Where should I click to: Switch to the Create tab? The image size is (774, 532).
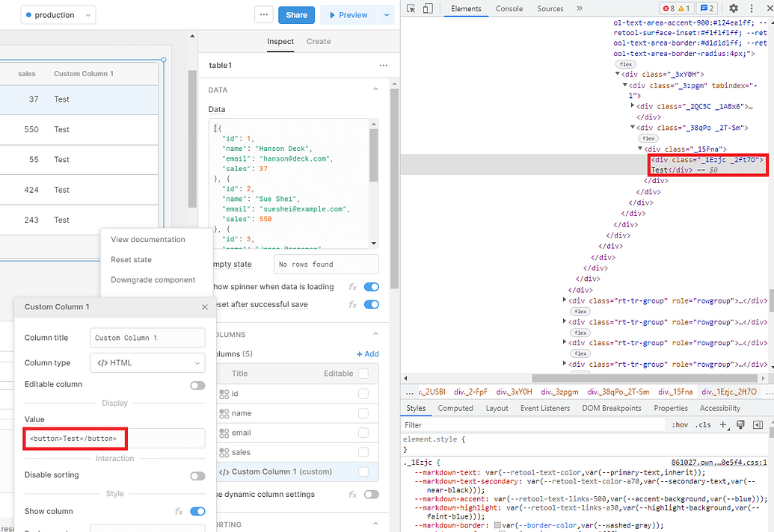click(x=319, y=42)
